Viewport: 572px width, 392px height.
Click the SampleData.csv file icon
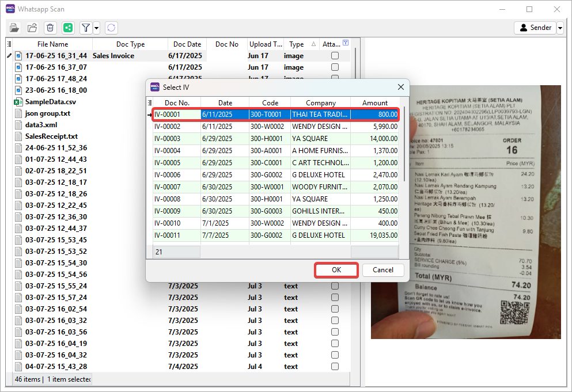[18, 102]
